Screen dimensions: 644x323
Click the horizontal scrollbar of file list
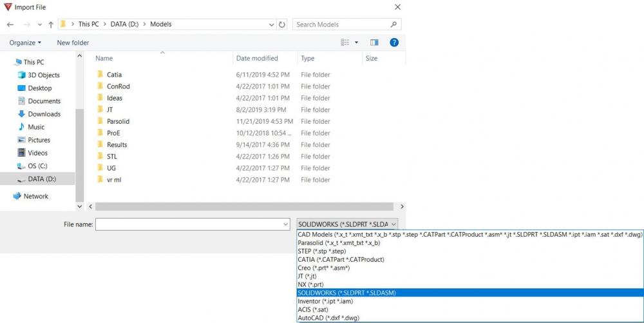tap(244, 206)
